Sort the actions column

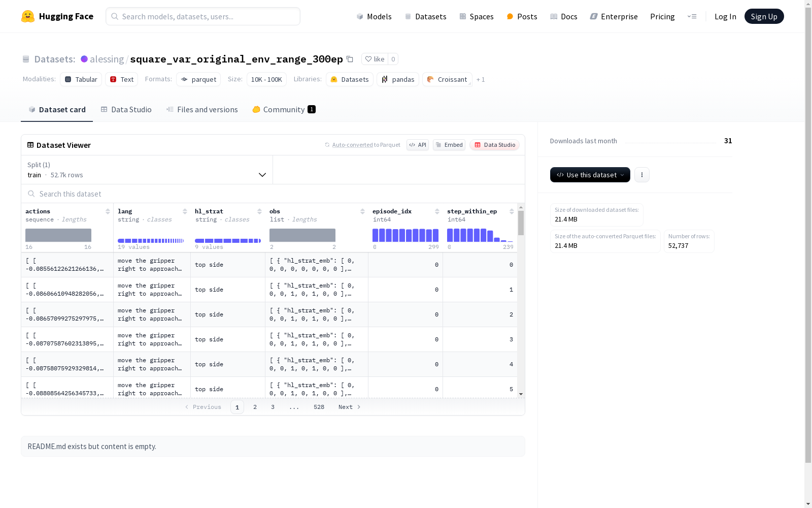pyautogui.click(x=108, y=211)
